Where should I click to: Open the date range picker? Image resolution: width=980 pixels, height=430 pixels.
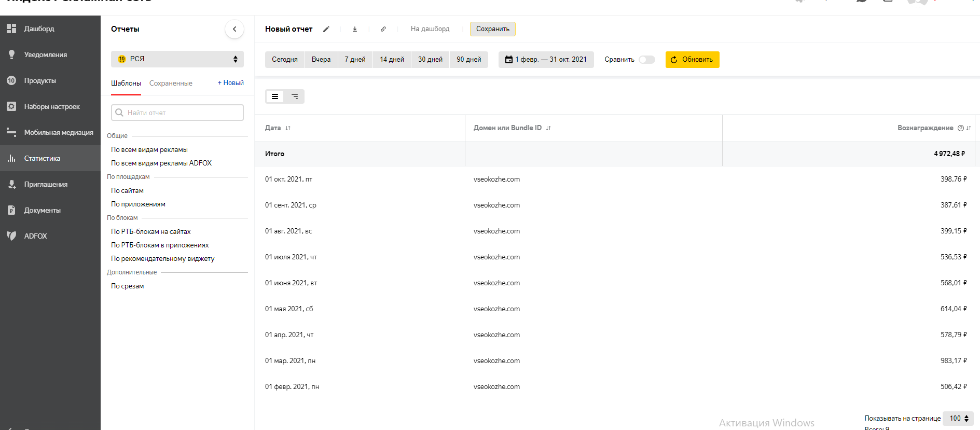546,60
